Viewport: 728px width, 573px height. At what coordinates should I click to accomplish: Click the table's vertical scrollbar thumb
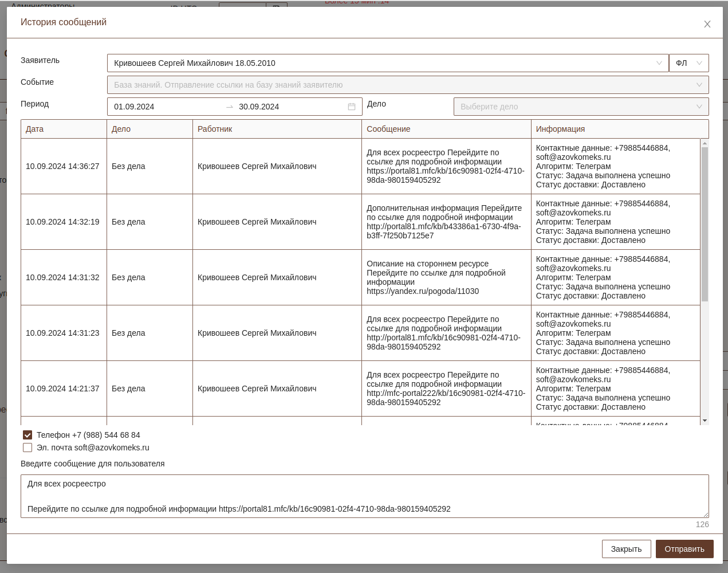point(705,223)
